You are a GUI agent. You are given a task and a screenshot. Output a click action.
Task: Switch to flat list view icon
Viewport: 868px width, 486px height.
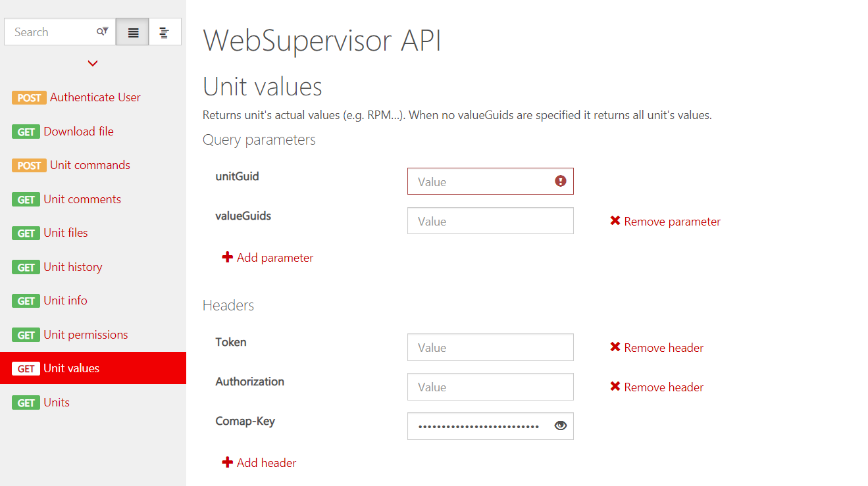[x=133, y=32]
